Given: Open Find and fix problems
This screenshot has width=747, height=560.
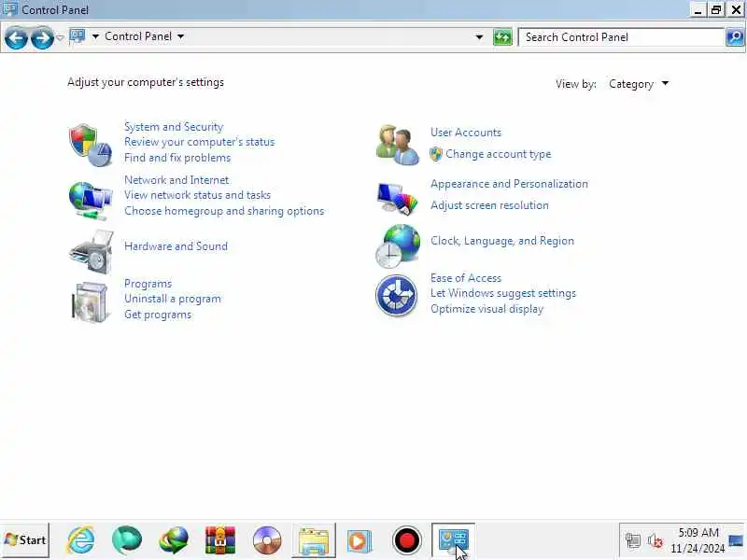Looking at the screenshot, I should click(x=177, y=158).
